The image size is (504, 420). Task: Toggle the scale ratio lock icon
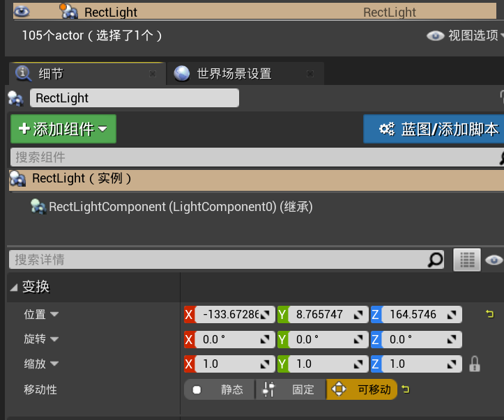[475, 364]
